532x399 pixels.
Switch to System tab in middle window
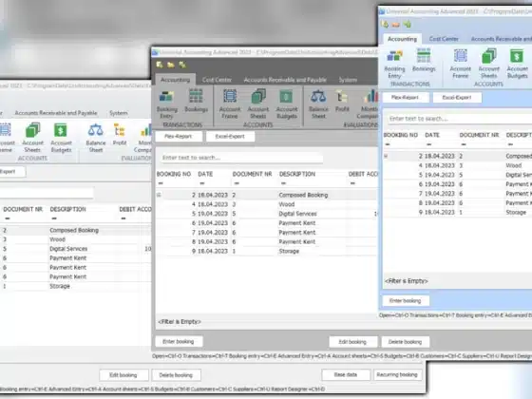click(x=348, y=80)
